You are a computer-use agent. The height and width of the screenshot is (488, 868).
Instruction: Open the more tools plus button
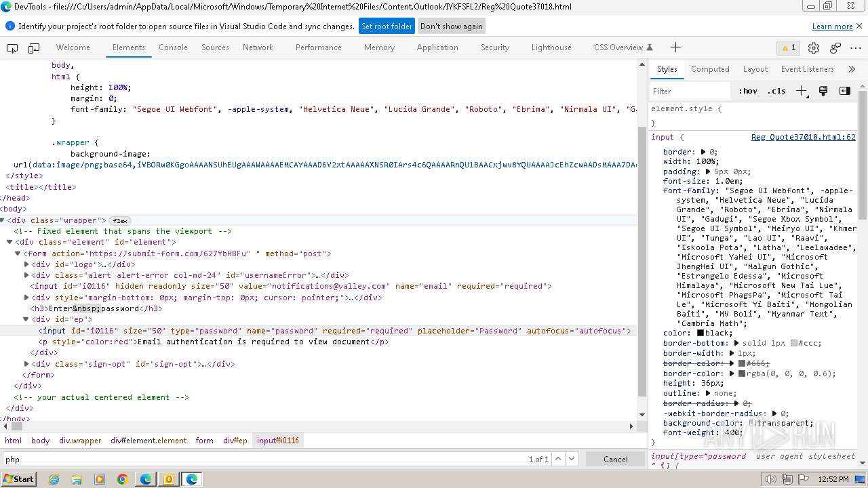(675, 47)
